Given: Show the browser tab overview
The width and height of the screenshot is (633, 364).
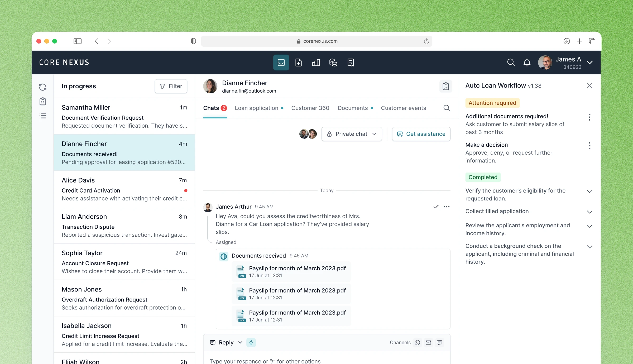Looking at the screenshot, I should click(592, 41).
